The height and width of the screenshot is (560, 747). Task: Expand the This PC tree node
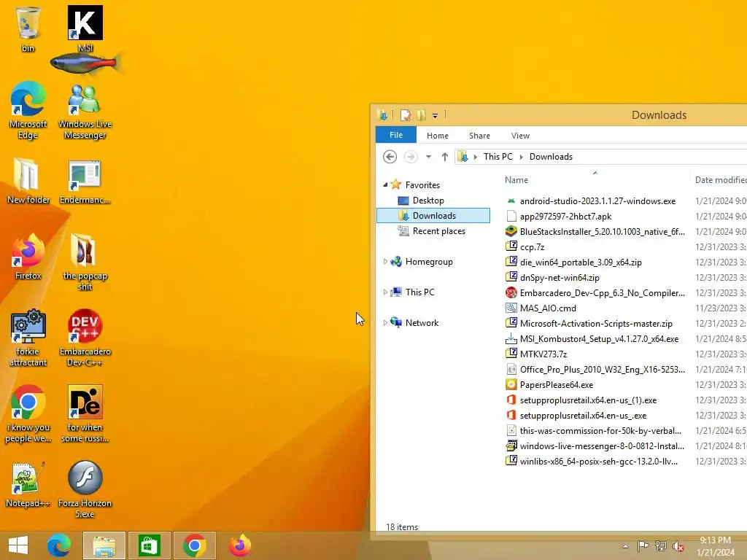click(x=385, y=292)
